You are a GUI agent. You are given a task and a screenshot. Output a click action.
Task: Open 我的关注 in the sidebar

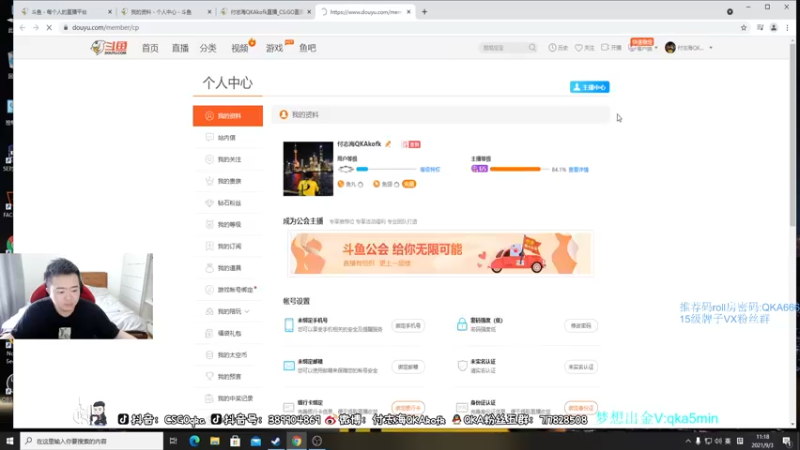(228, 159)
